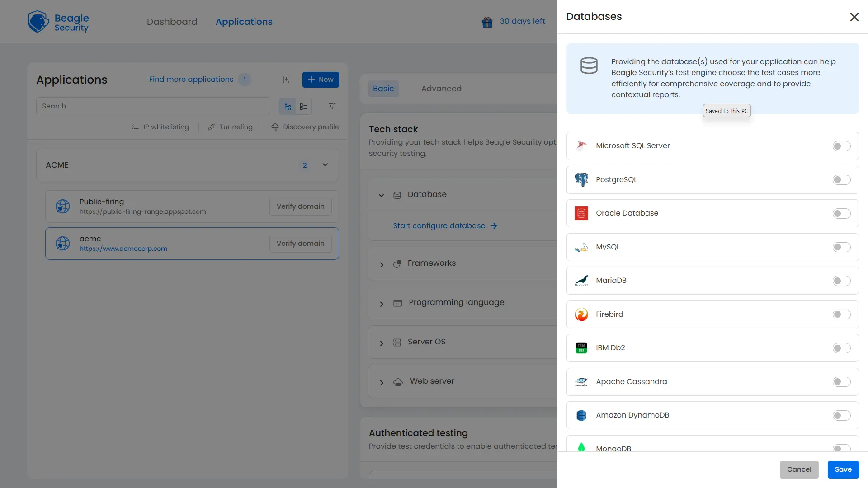The height and width of the screenshot is (488, 868).
Task: Expand the Frameworks section
Action: 382,265
